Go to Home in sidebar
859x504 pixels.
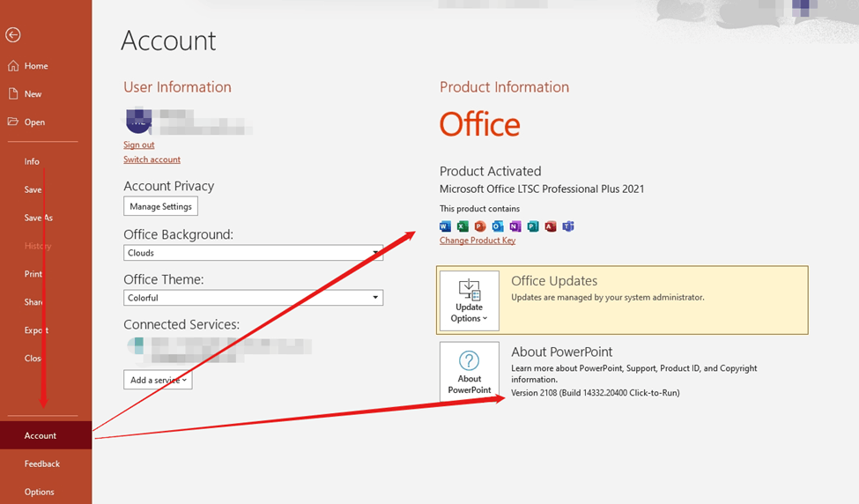pyautogui.click(x=36, y=66)
